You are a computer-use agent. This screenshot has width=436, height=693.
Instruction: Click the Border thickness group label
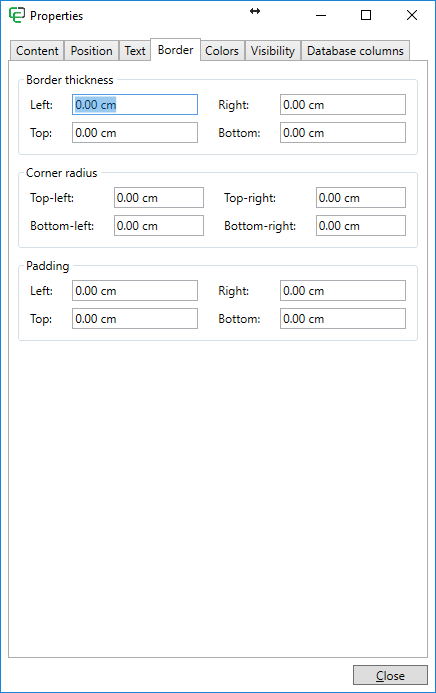pyautogui.click(x=70, y=80)
